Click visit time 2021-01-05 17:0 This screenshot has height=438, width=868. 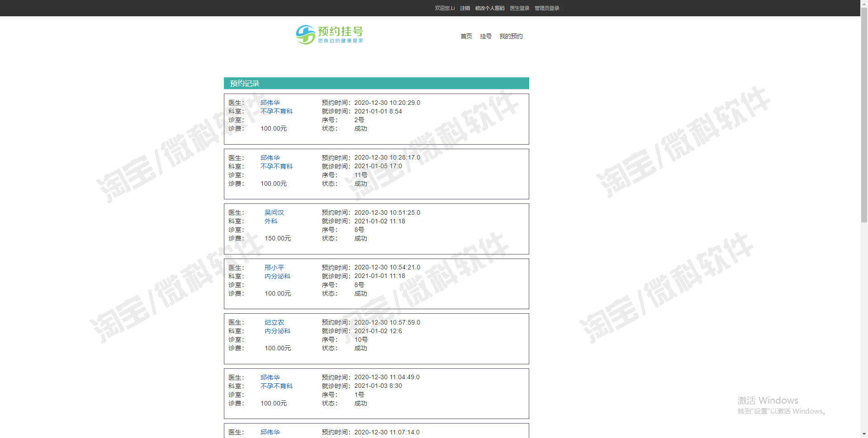(x=378, y=166)
